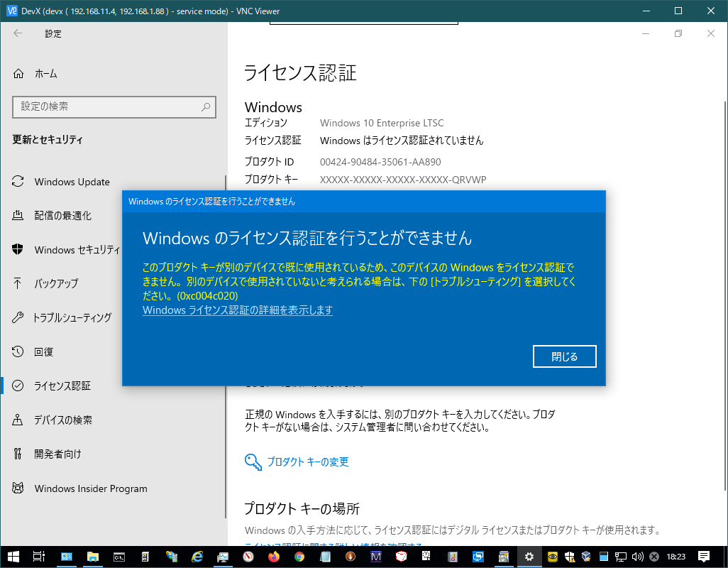This screenshot has width=728, height=568.
Task: Open Windows ライセンス認証の詳細を表示します link
Action: coord(238,310)
